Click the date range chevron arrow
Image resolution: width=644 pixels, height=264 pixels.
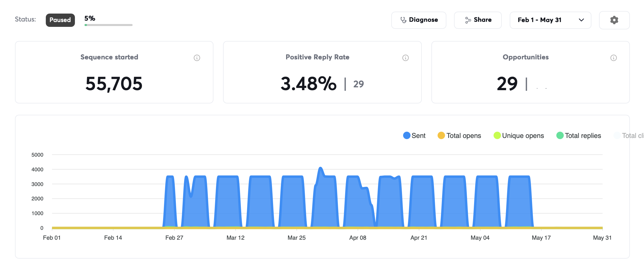click(x=581, y=20)
